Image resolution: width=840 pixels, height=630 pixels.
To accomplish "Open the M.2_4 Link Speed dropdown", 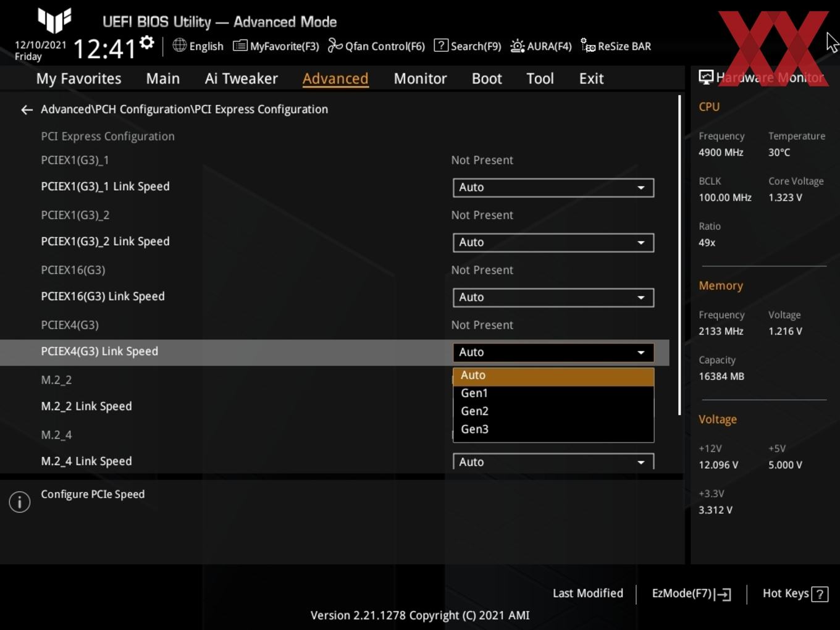I will [x=553, y=461].
